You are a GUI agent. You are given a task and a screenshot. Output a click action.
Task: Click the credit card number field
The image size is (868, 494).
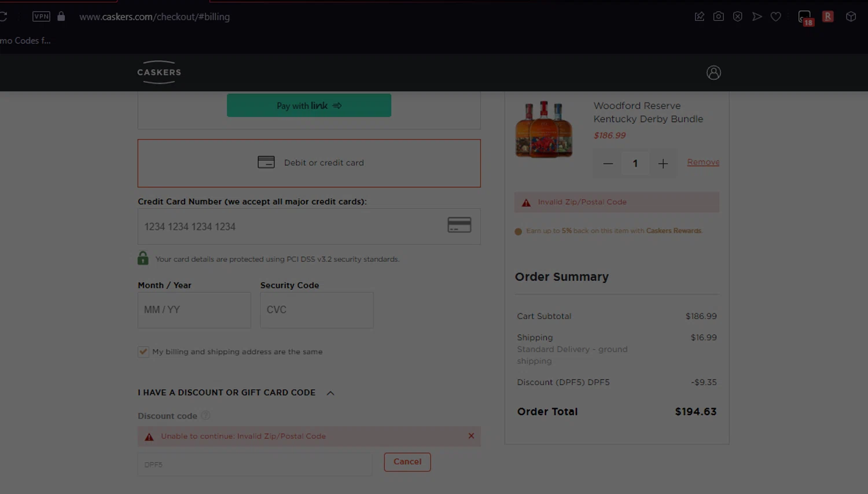point(309,226)
